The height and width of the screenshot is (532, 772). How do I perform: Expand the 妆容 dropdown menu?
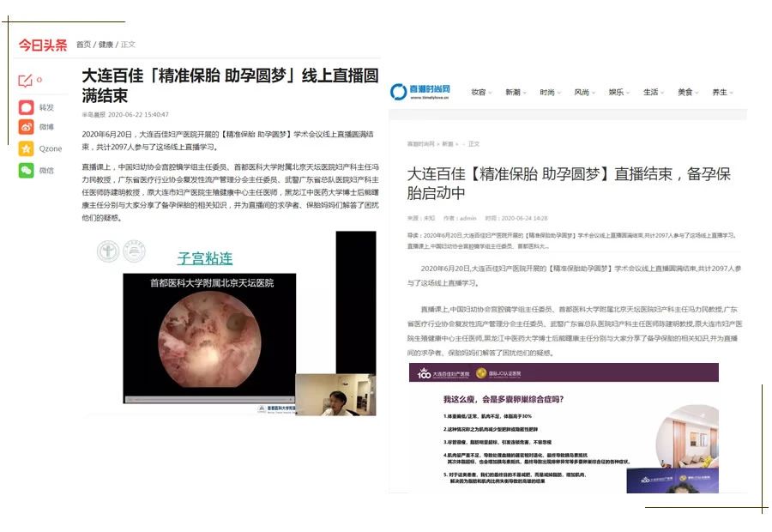pos(481,93)
